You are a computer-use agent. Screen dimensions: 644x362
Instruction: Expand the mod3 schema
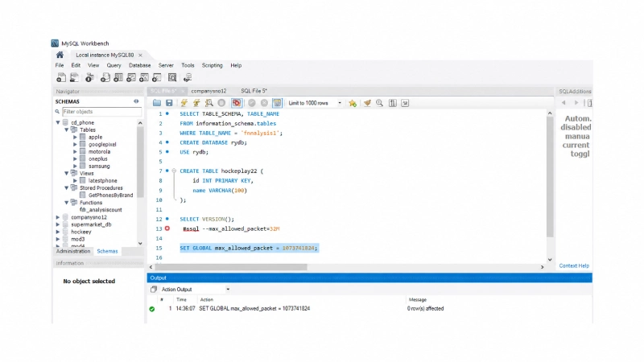[x=58, y=239]
